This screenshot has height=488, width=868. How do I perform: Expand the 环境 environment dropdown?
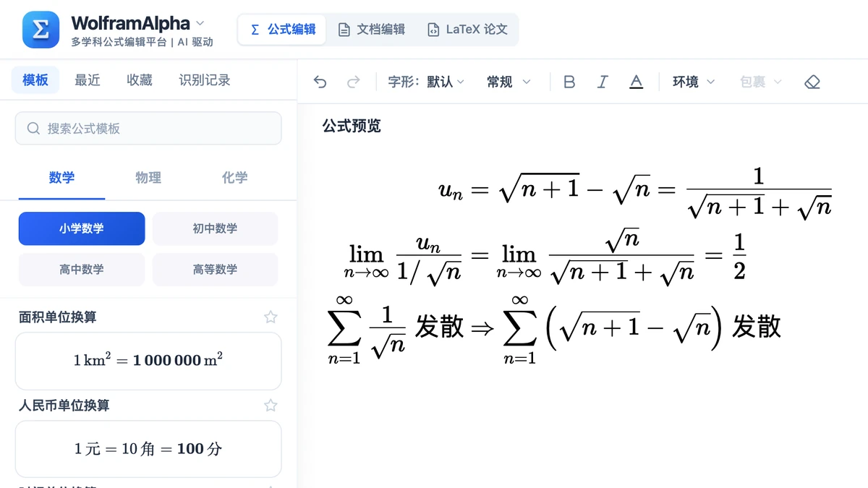694,82
